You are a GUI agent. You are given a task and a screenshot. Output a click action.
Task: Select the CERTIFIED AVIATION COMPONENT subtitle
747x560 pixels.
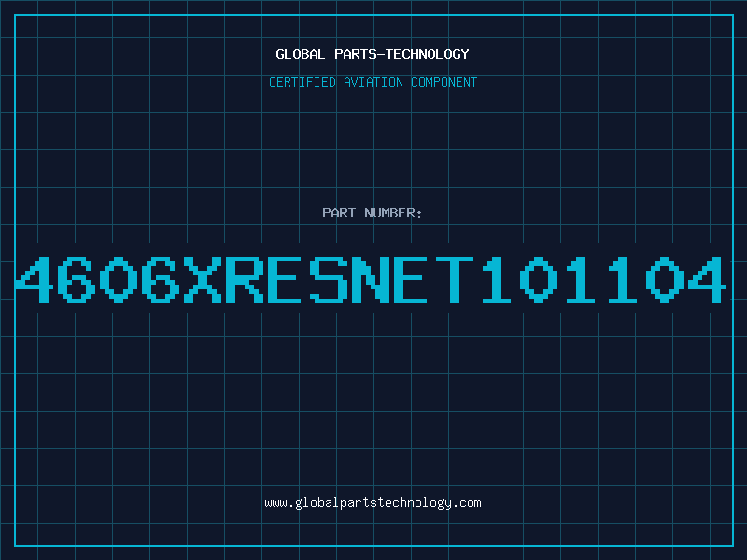373,82
